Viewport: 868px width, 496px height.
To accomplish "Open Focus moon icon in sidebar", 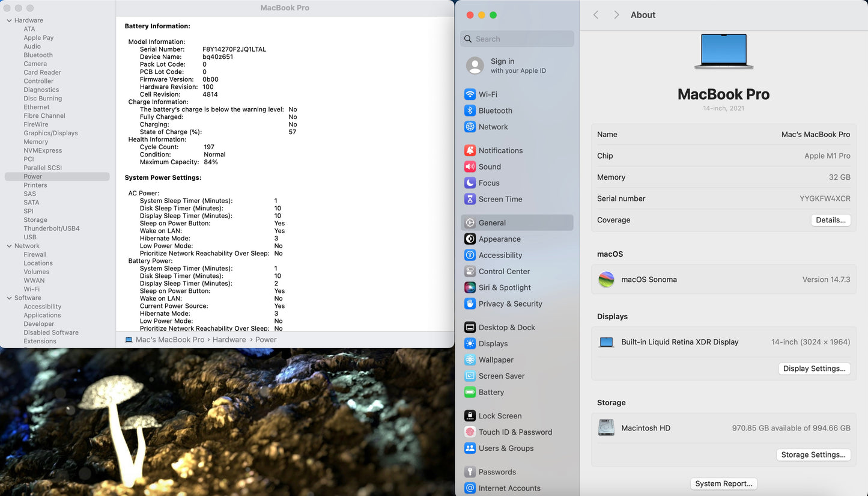I will (x=470, y=183).
